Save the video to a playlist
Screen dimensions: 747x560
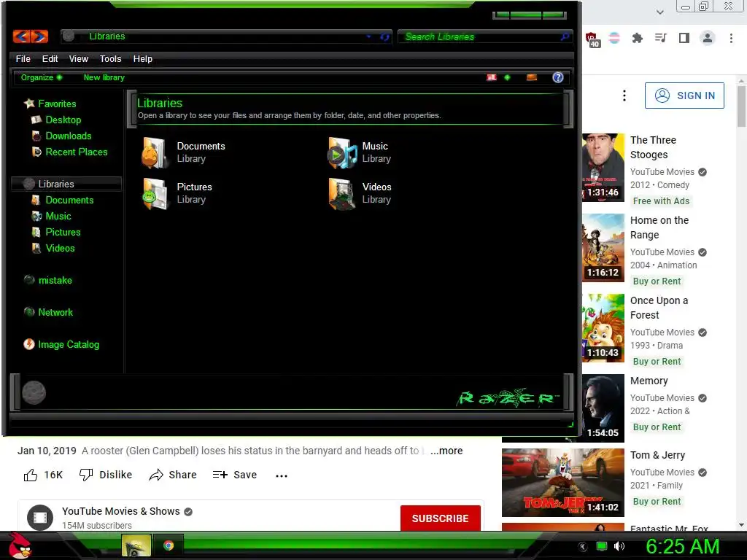pyautogui.click(x=234, y=475)
